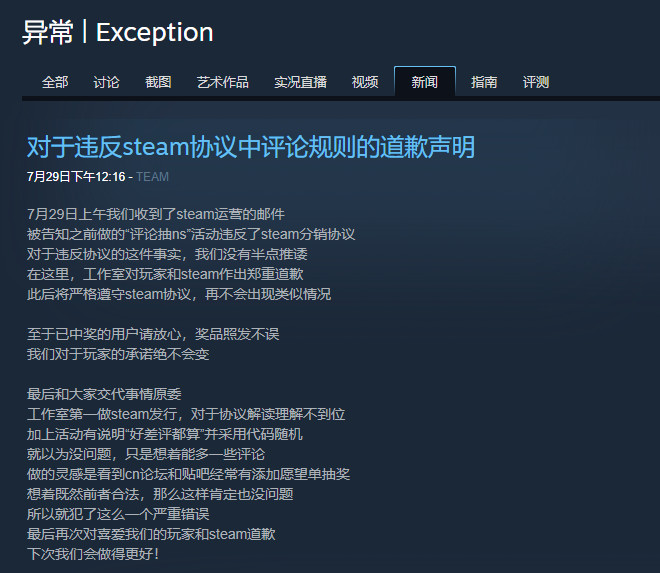
Task: Open the 实况直播 broadcasts tab
Action: pyautogui.click(x=301, y=82)
